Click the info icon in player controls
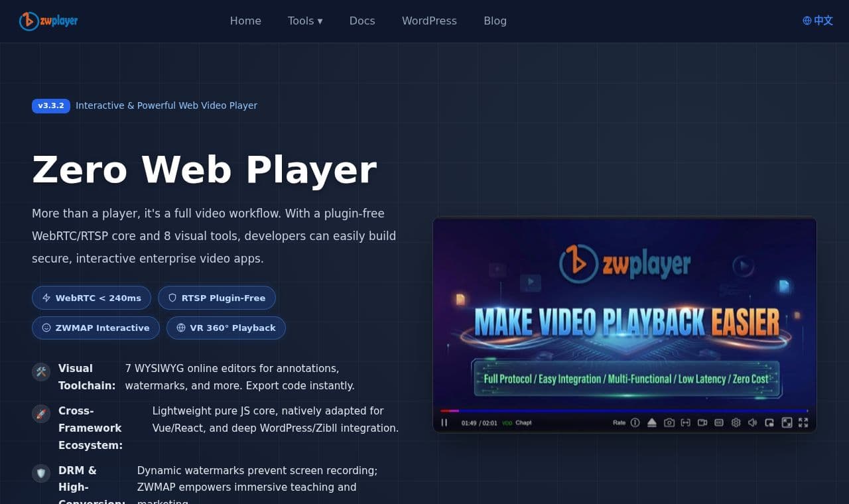 [635, 422]
